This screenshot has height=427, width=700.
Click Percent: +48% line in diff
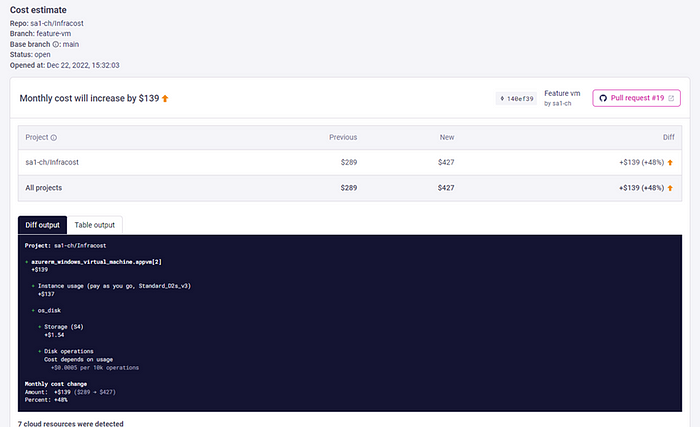tap(46, 400)
